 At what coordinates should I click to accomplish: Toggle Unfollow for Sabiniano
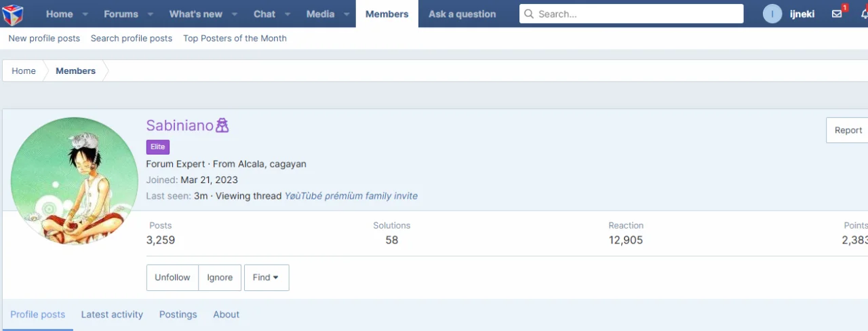[172, 277]
